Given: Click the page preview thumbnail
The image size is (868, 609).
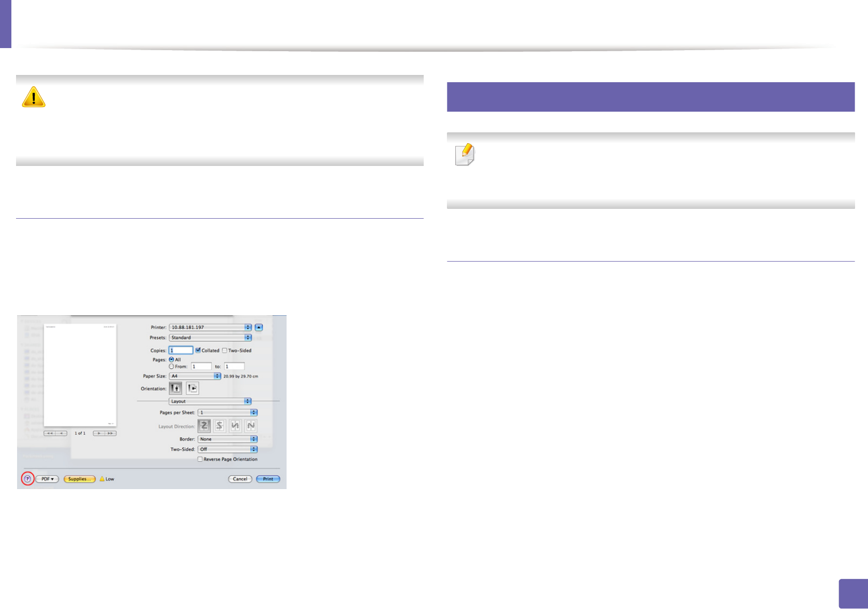Looking at the screenshot, I should click(80, 375).
